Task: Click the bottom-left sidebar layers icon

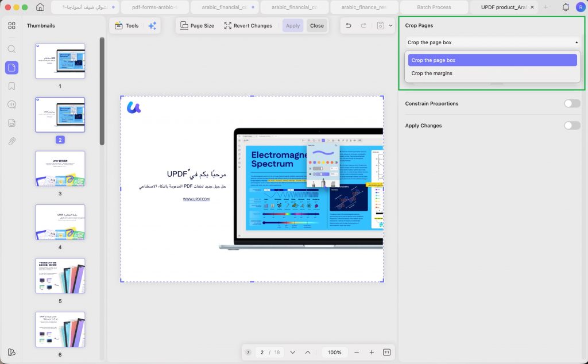Action: [x=11, y=353]
